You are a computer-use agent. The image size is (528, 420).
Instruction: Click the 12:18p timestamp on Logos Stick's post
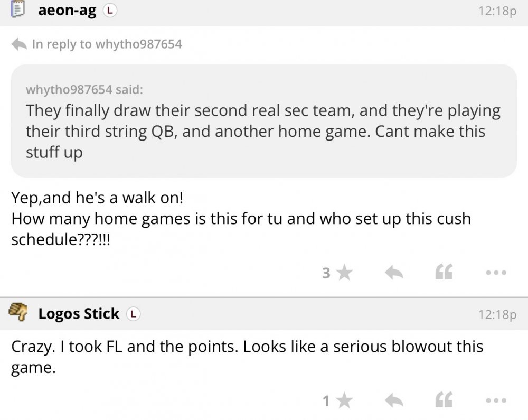point(496,314)
